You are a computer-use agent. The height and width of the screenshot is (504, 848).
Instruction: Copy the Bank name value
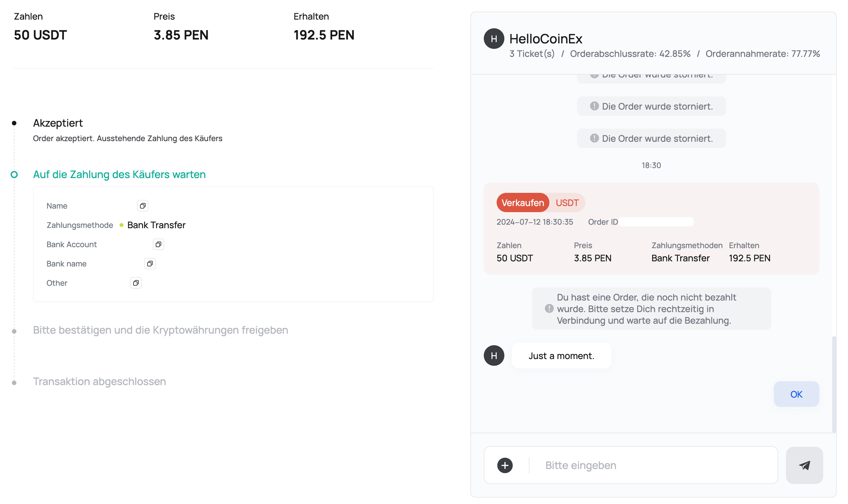[150, 264]
